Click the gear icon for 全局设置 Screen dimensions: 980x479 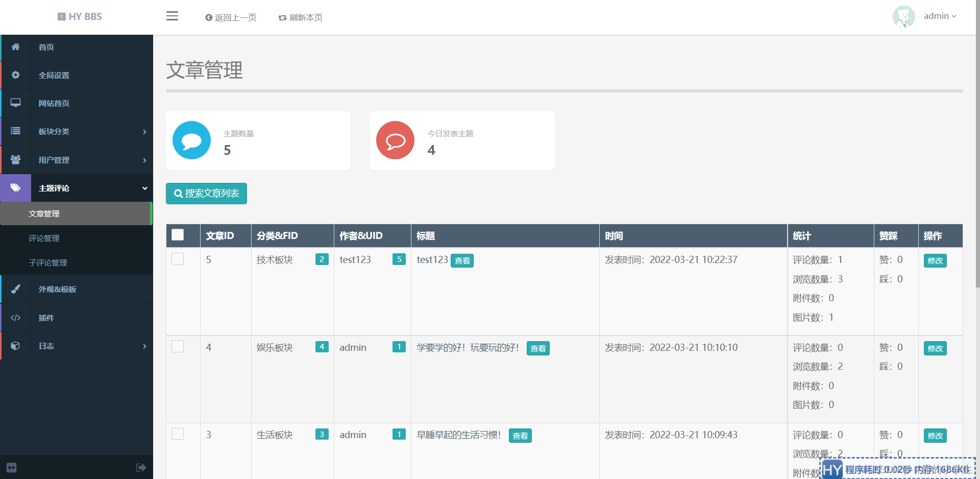15,75
